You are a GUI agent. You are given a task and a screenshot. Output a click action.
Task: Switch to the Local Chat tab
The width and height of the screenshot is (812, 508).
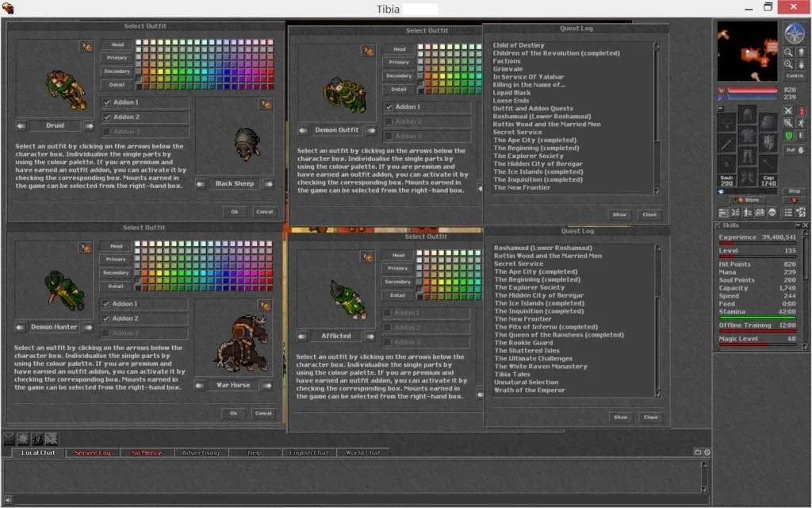pos(38,452)
